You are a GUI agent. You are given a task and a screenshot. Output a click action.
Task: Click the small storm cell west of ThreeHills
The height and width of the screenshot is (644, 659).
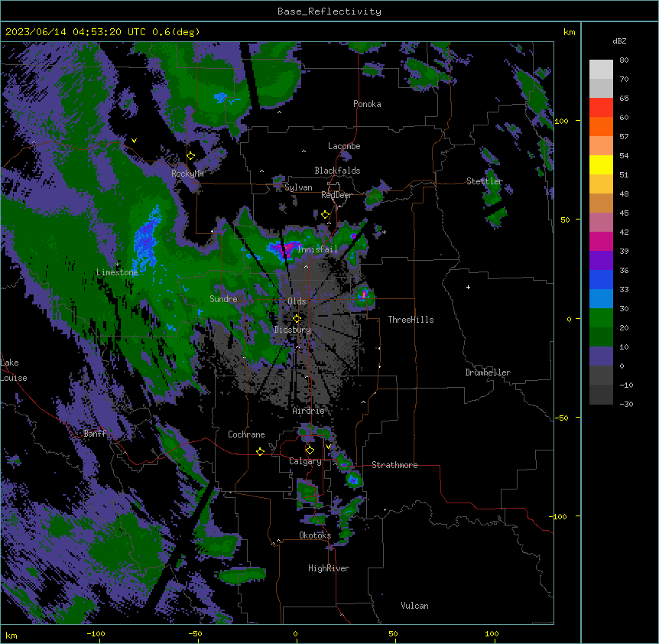click(363, 294)
